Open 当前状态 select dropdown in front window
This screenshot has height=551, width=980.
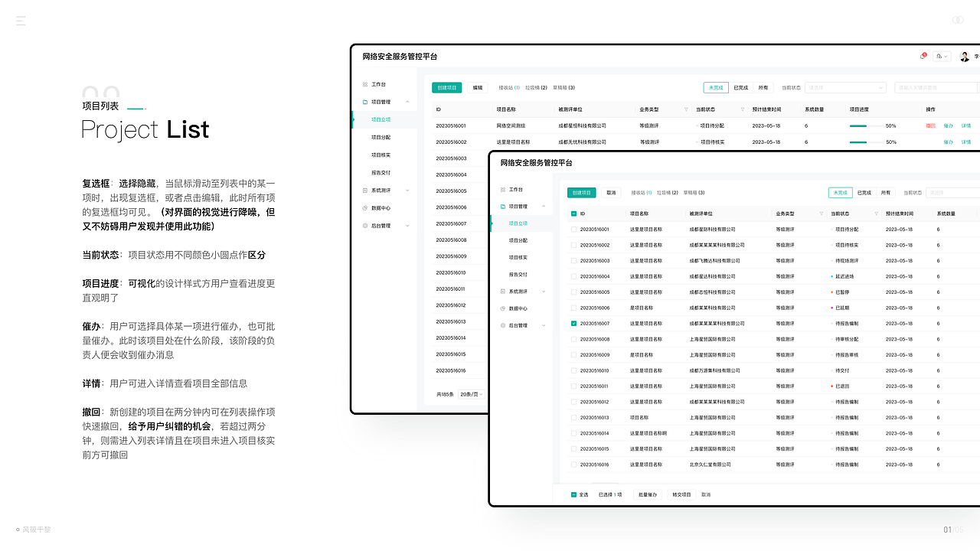coord(952,193)
